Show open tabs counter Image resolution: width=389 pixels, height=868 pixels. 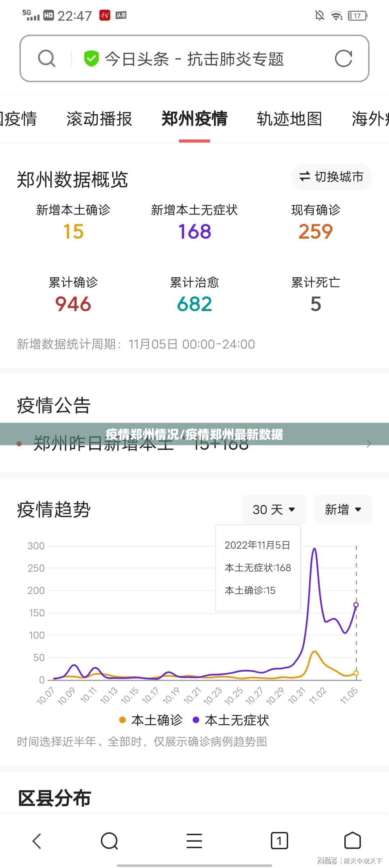[279, 841]
